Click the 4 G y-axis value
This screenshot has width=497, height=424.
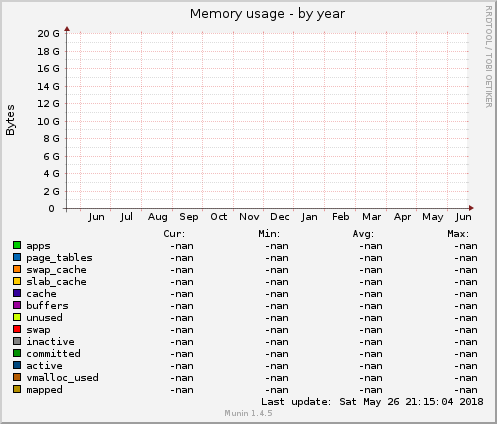[x=51, y=174]
